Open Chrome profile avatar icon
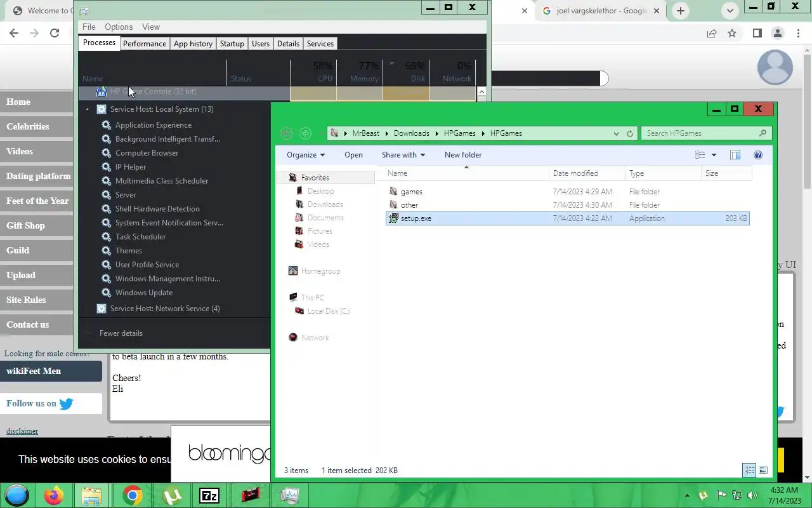 (778, 34)
